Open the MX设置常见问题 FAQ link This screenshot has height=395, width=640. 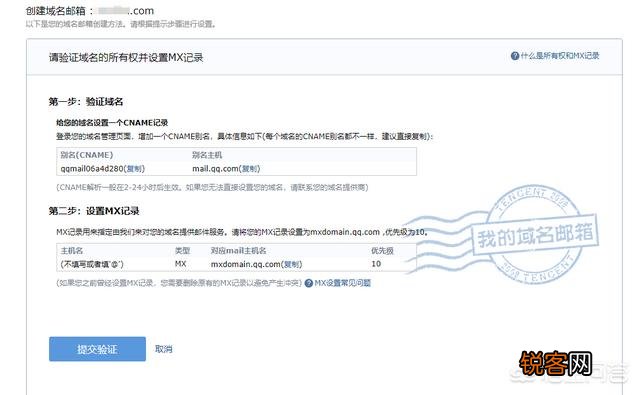(342, 283)
